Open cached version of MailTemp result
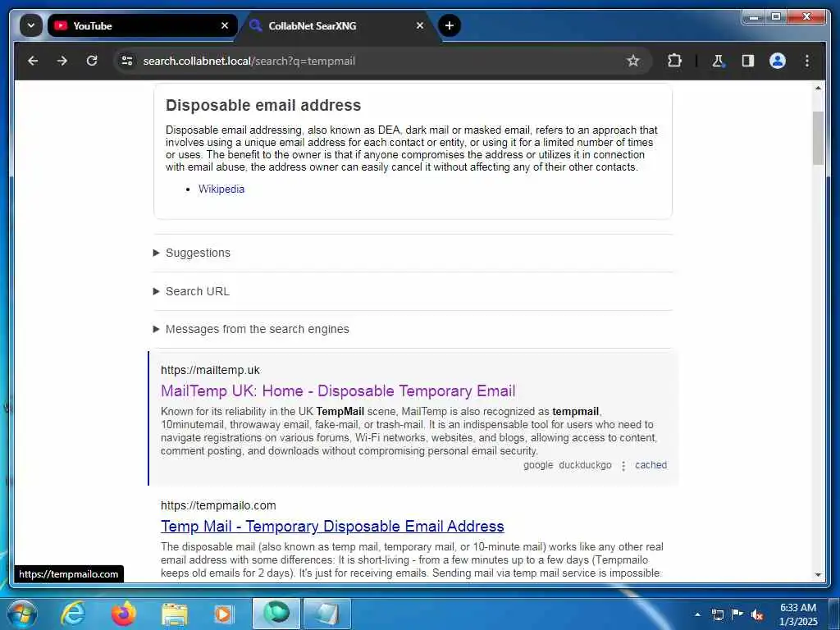Screen dimensions: 840x630 point(651,465)
